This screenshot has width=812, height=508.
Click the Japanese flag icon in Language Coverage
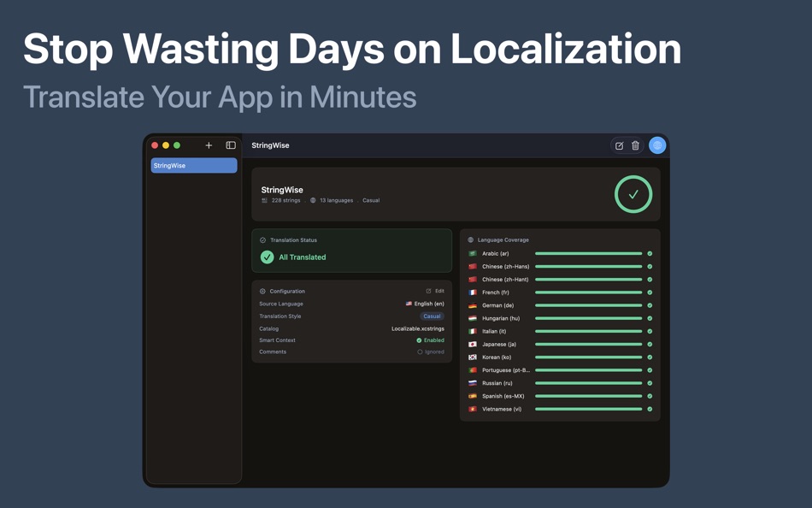[471, 344]
